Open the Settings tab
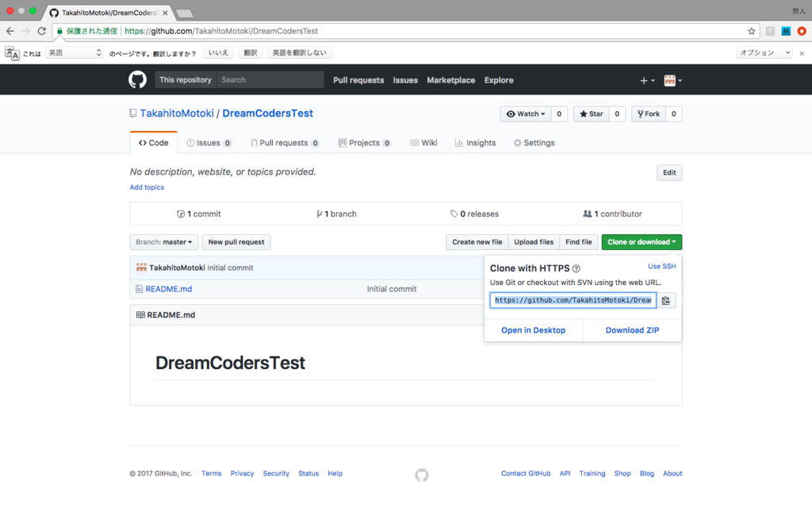Screen dimensions: 812x508 click(x=534, y=143)
